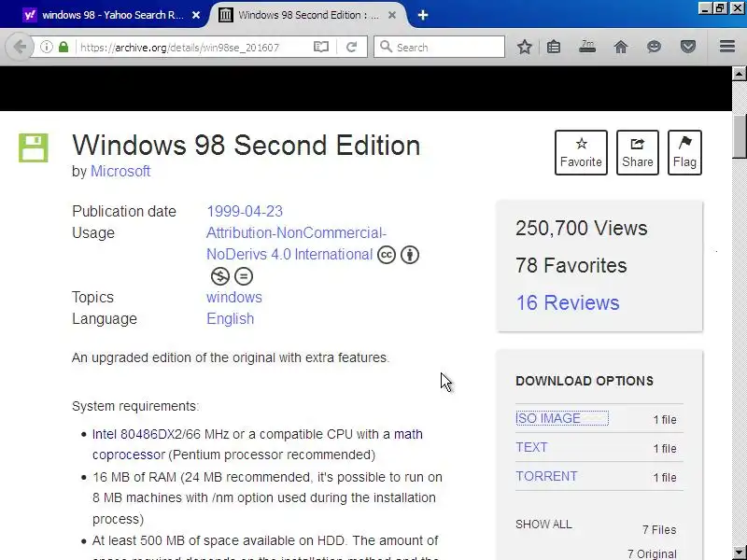Open site information icon in address bar
The height and width of the screenshot is (560, 747).
point(46,47)
